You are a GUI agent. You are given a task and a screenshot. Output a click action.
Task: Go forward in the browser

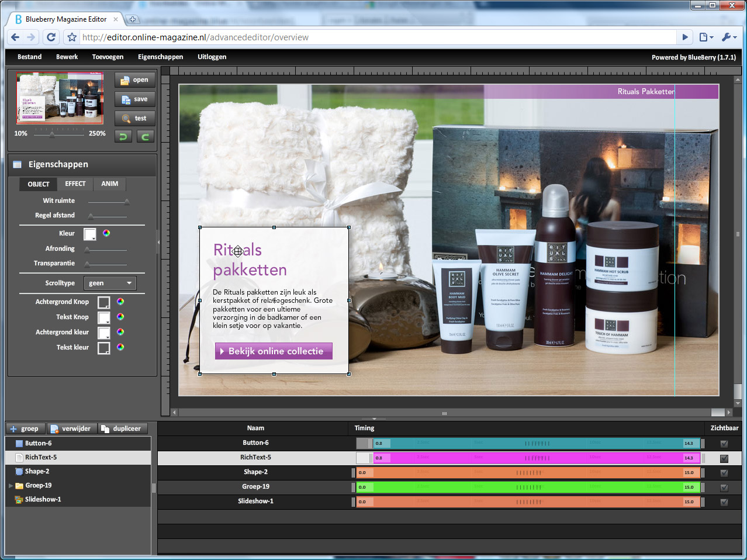tap(32, 37)
